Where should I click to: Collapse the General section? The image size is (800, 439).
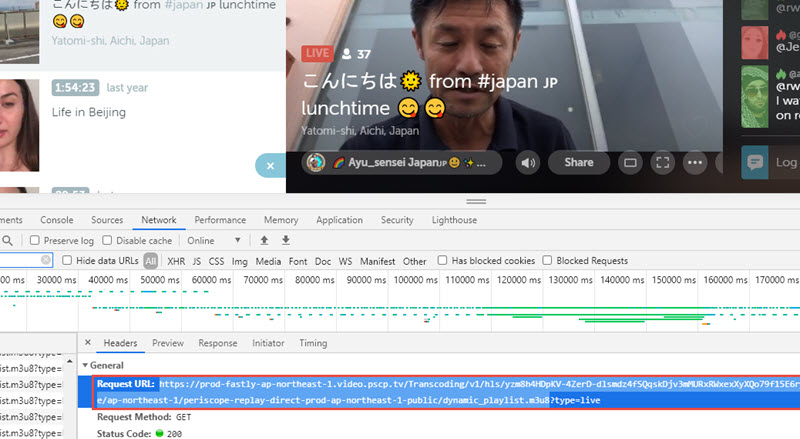click(85, 365)
